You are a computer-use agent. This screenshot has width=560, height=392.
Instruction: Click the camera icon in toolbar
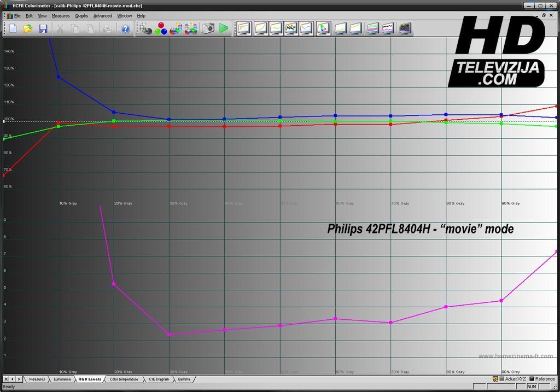[x=208, y=28]
